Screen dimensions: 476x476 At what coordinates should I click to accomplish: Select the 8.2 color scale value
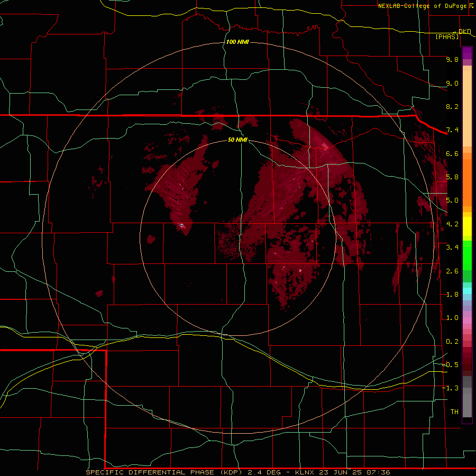[x=452, y=106]
